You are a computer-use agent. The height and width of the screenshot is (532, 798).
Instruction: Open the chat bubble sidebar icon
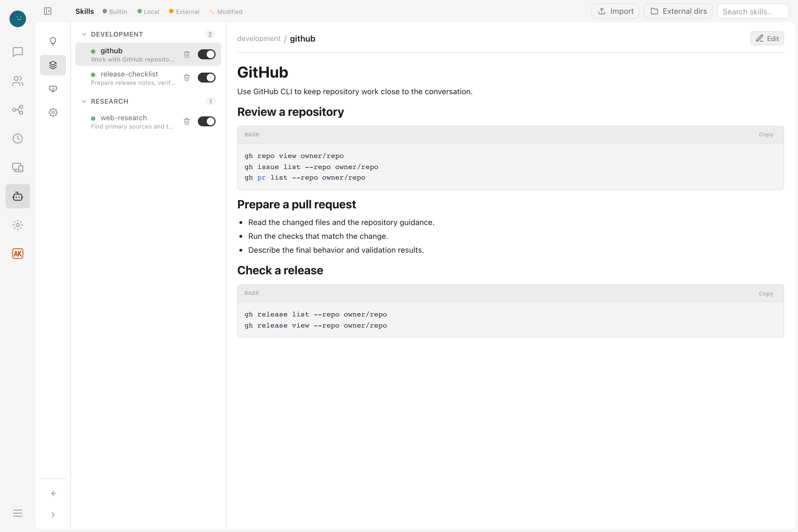coord(18,52)
